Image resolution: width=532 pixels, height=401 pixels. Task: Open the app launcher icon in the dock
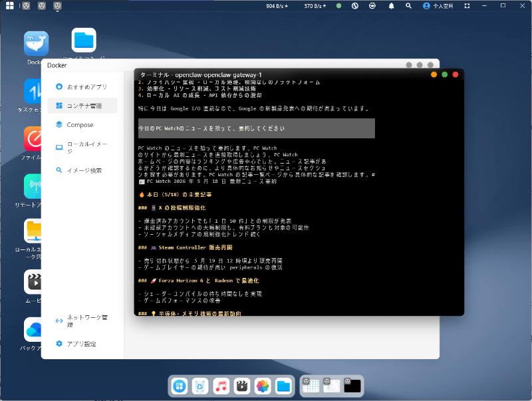tap(180, 386)
